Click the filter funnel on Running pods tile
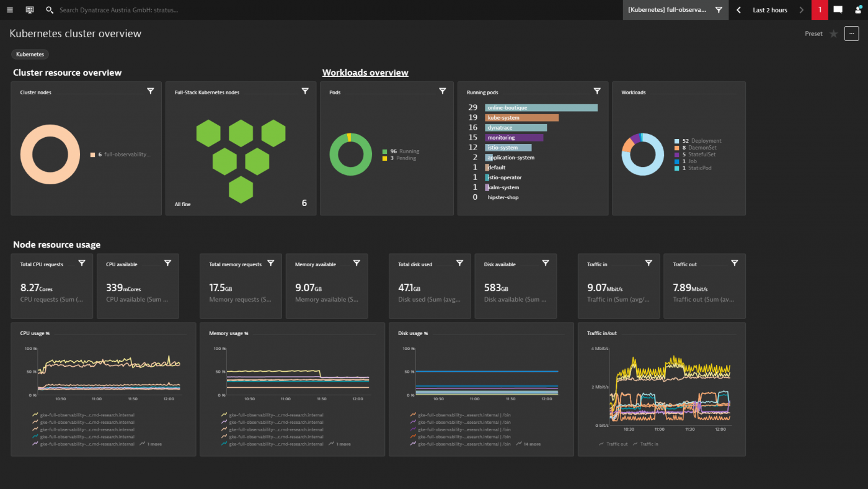This screenshot has width=868, height=489. (x=597, y=91)
